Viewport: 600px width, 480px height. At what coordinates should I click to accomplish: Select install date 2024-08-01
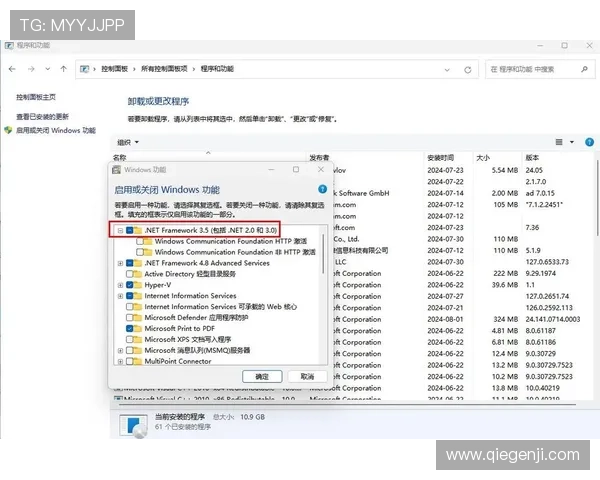click(445, 319)
